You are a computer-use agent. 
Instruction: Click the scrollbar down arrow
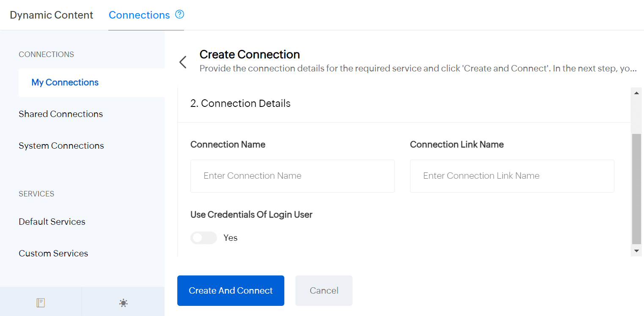tap(636, 251)
